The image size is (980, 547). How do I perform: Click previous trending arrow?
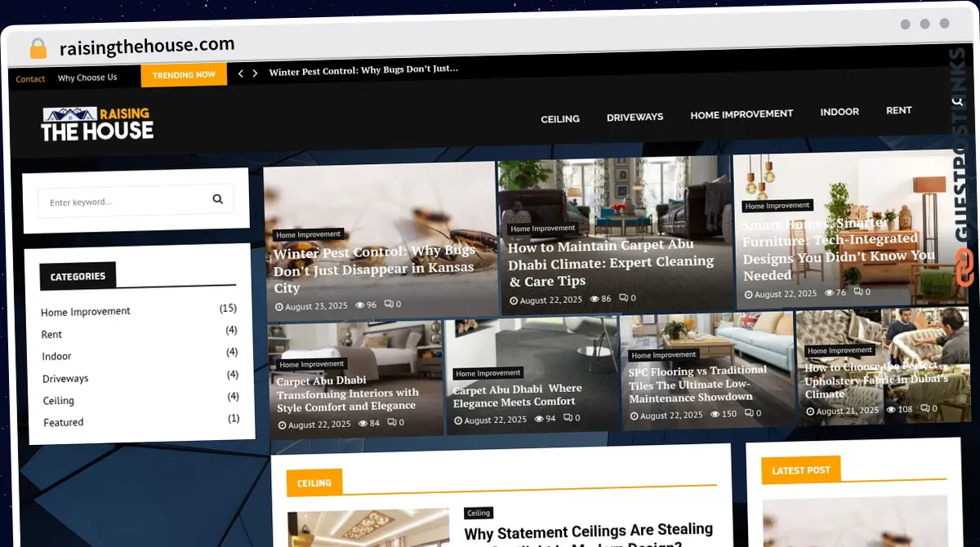pyautogui.click(x=240, y=73)
